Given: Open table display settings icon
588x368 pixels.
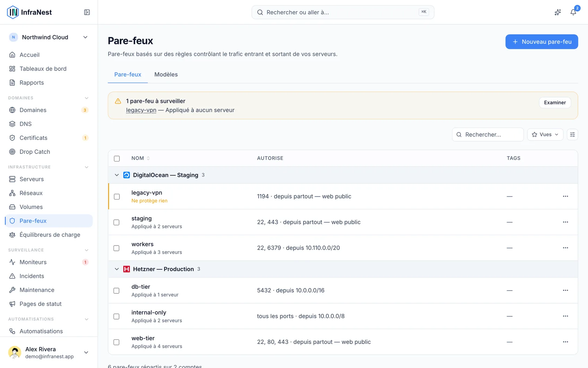Looking at the screenshot, I should [x=572, y=135].
